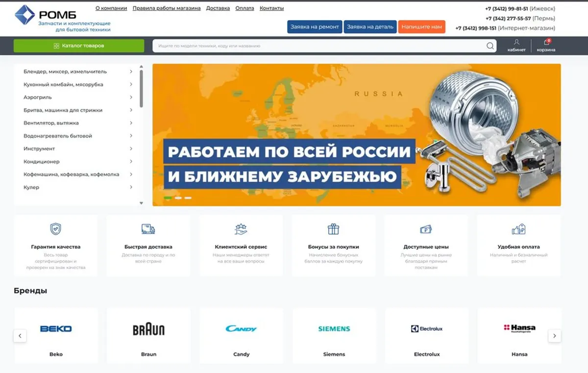Screen dimensions: 588x373
Task: Click the РОМБ diamond logo
Action: pos(24,15)
